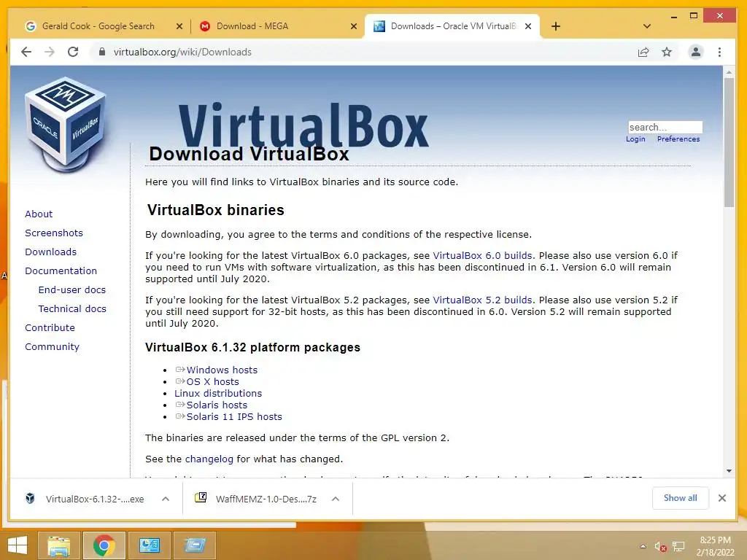This screenshot has height=560, width=747.
Task: Open a new browser tab
Action: (555, 26)
